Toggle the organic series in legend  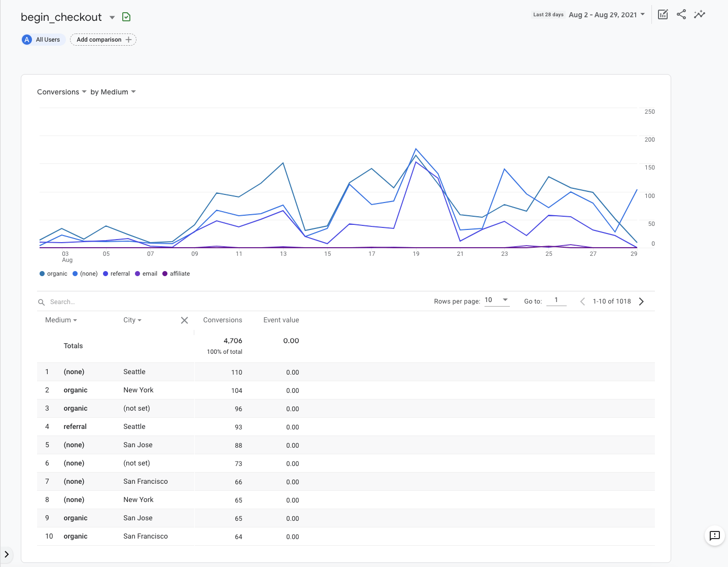pyautogui.click(x=53, y=274)
